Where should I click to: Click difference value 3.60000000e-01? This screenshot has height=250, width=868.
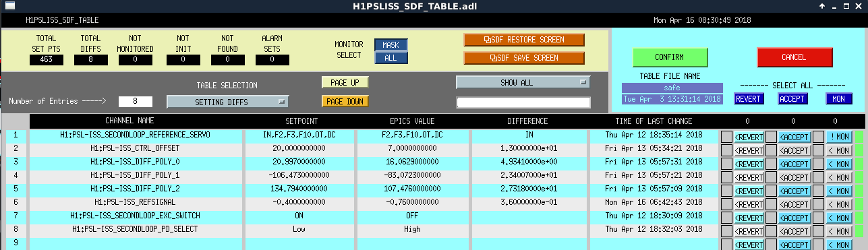[527, 202]
